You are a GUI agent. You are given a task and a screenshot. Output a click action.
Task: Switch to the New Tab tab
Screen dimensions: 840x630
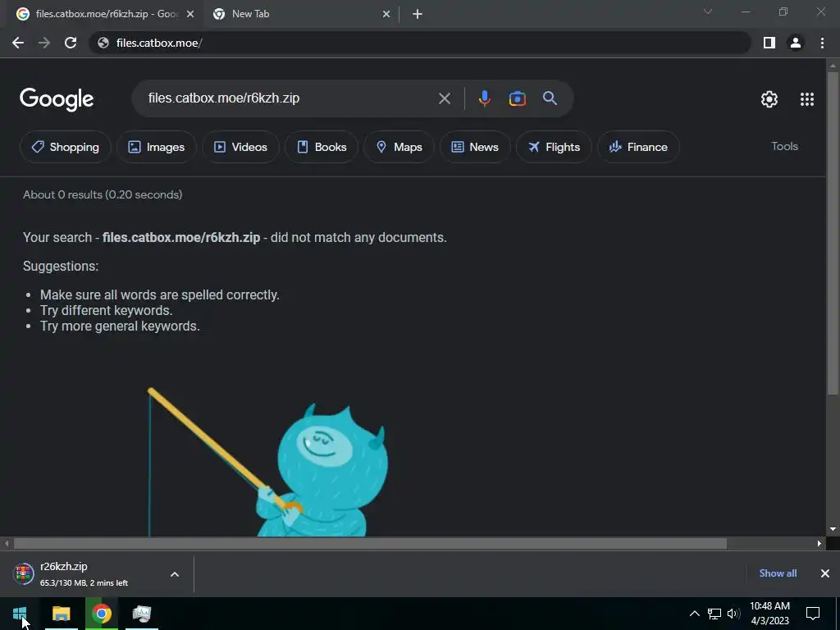pyautogui.click(x=302, y=15)
